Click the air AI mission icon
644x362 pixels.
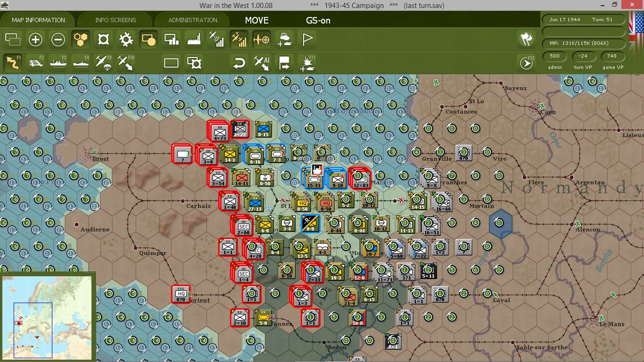coord(262,63)
